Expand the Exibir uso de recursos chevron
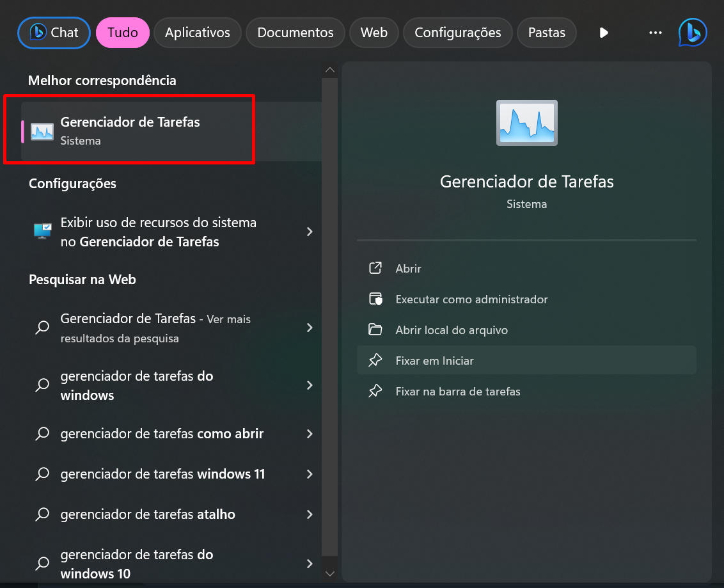This screenshot has height=588, width=724. (310, 232)
